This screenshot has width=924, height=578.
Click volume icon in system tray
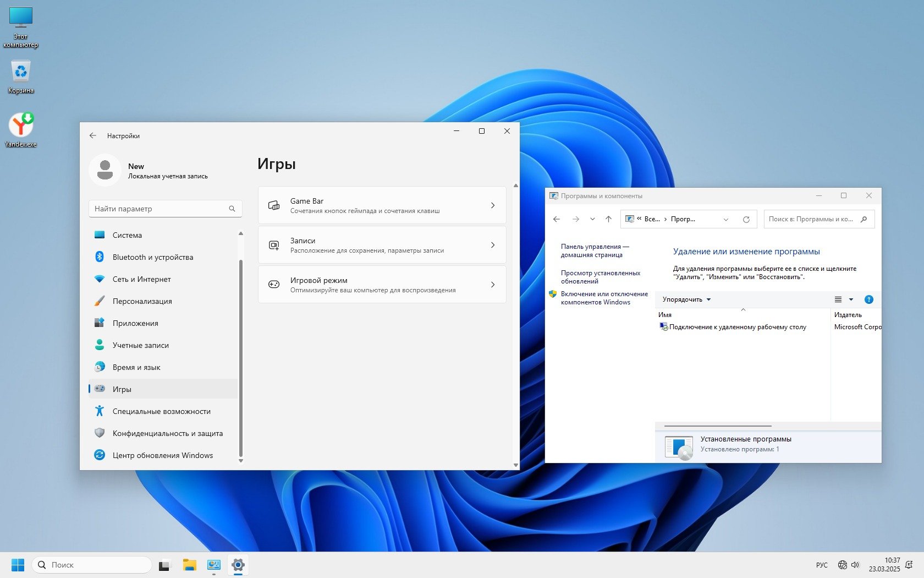tap(855, 565)
